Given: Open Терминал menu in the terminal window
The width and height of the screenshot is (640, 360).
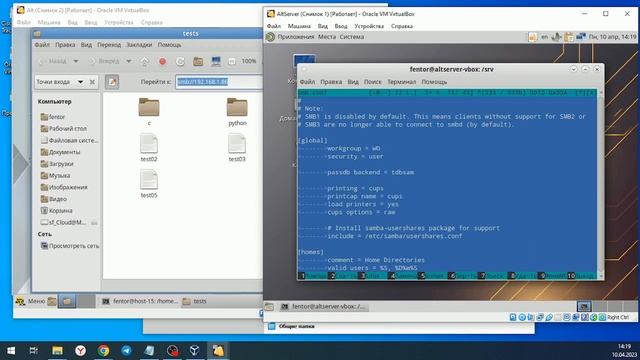Looking at the screenshot, I should point(402,82).
